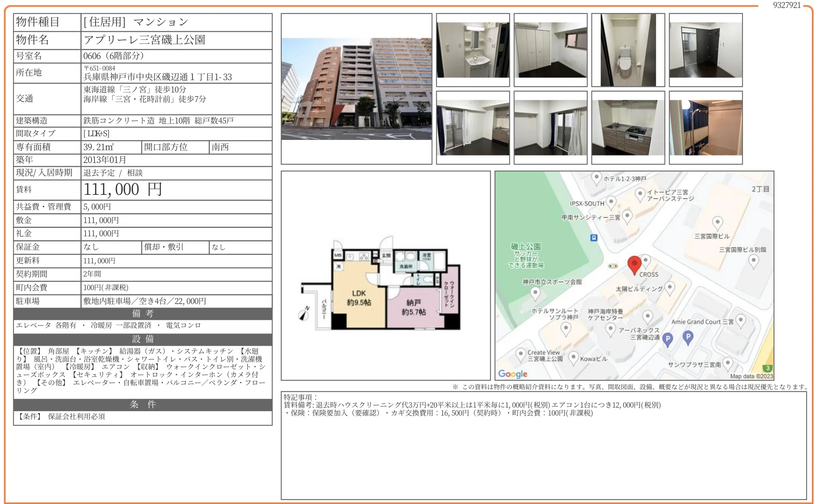This screenshot has height=504, width=819.
Task: Click the red location pin on map
Action: tap(634, 264)
